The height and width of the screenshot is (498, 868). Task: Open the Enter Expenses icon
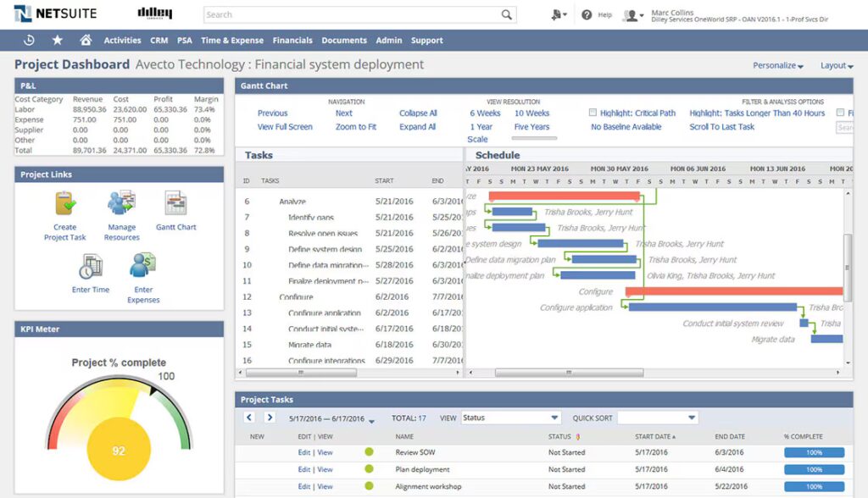pyautogui.click(x=143, y=268)
